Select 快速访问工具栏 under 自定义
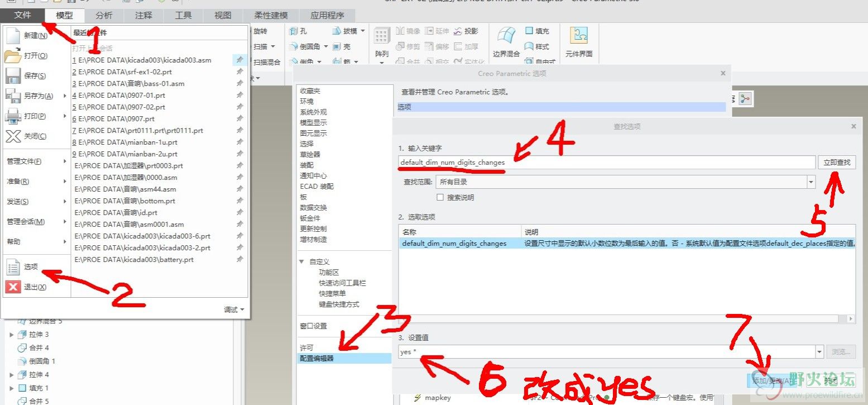868x405 pixels. coord(342,283)
